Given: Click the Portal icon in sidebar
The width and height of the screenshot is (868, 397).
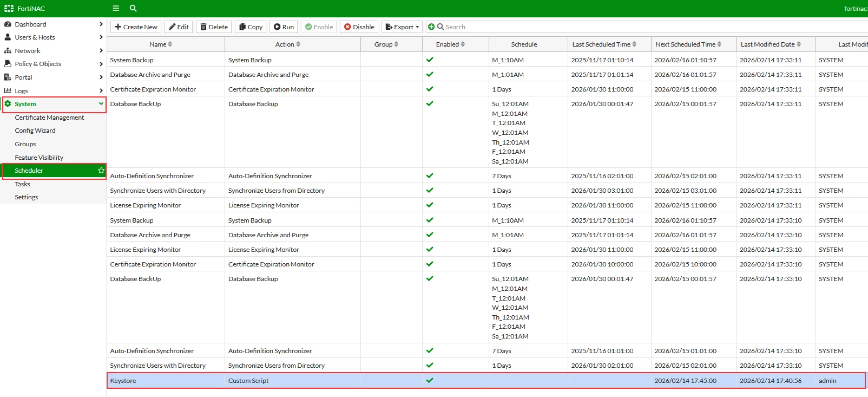Looking at the screenshot, I should pyautogui.click(x=8, y=77).
